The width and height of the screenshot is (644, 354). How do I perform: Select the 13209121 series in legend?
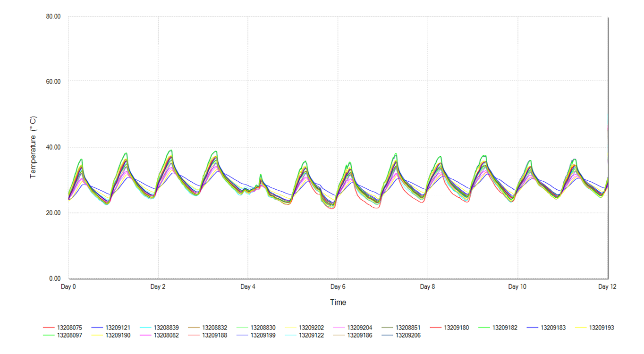[118, 328]
